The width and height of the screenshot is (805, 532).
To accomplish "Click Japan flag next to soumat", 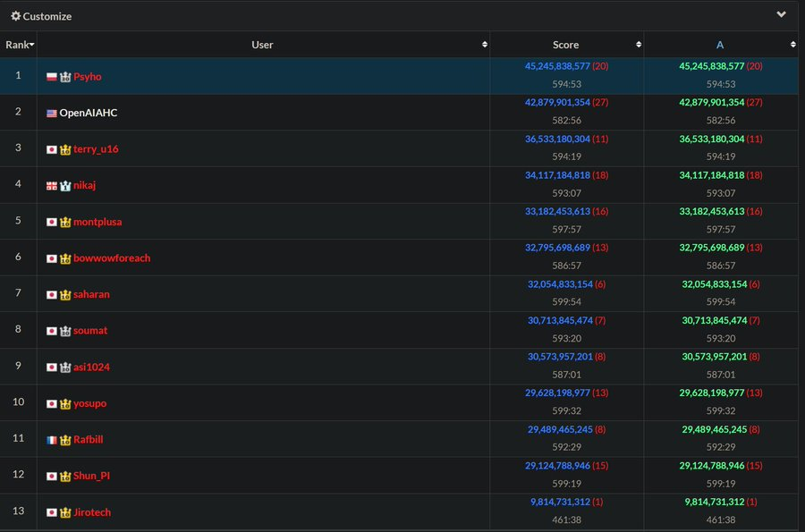I will (x=51, y=332).
